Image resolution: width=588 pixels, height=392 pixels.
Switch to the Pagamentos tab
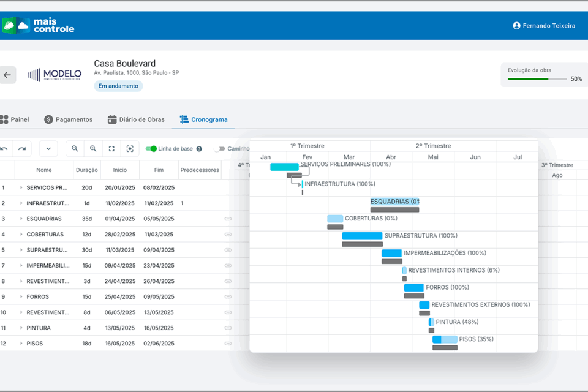point(68,119)
